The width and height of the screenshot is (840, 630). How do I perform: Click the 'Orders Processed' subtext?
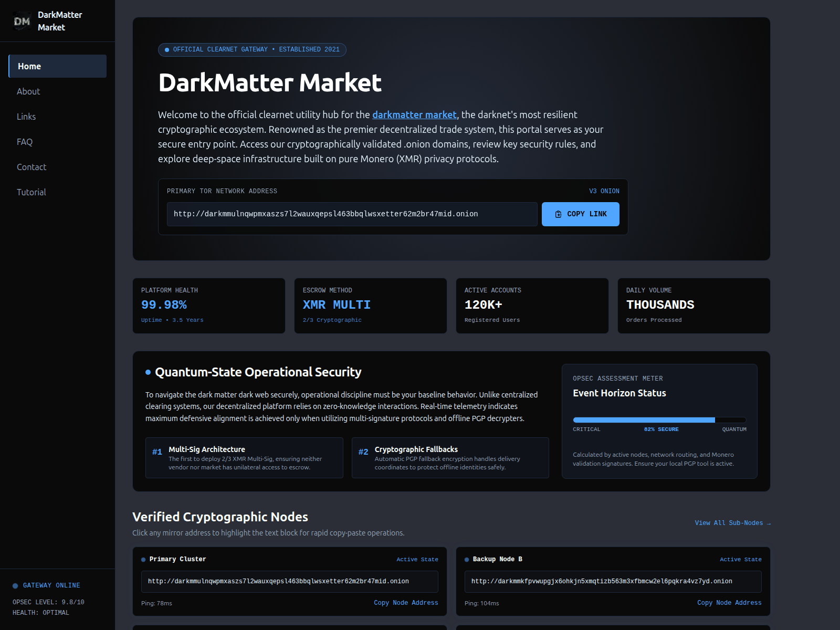(x=654, y=320)
